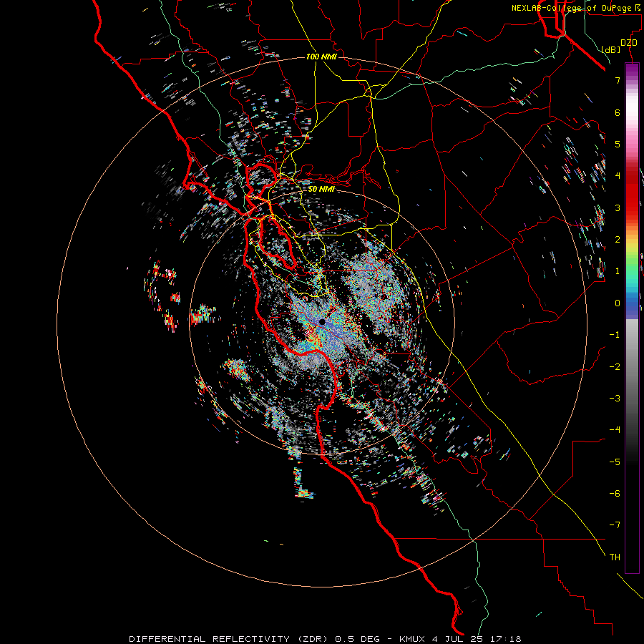
Task: Click the "TH" label at legend bottom
Action: click(x=615, y=557)
